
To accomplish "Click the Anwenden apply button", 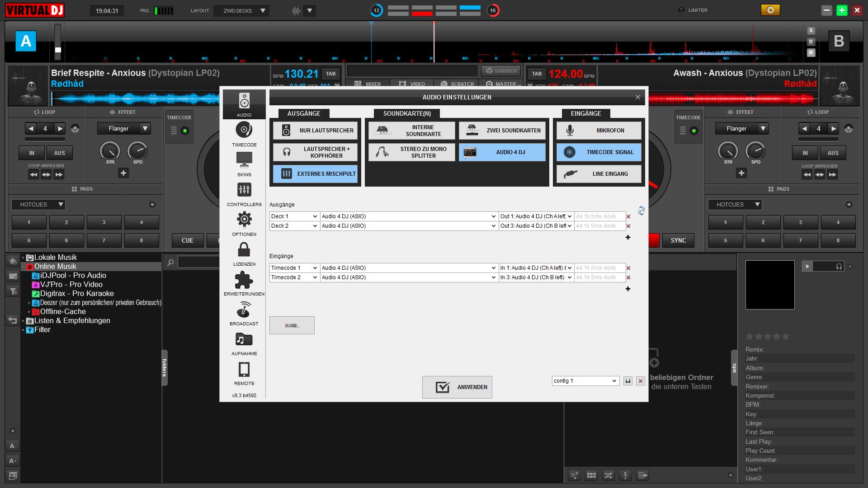I will pyautogui.click(x=457, y=387).
